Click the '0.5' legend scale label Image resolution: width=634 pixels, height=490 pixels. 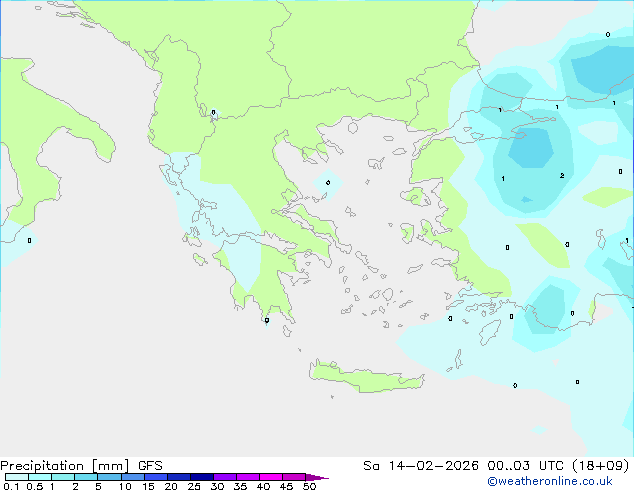pos(35,486)
